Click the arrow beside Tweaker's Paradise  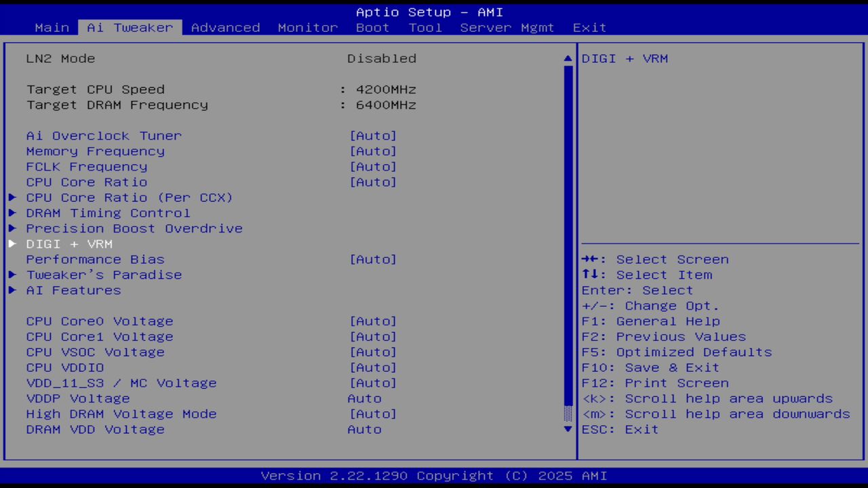tap(12, 275)
